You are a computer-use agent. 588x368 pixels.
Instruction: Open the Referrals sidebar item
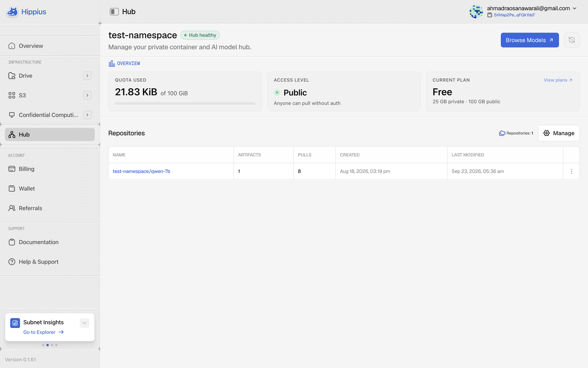point(50,208)
